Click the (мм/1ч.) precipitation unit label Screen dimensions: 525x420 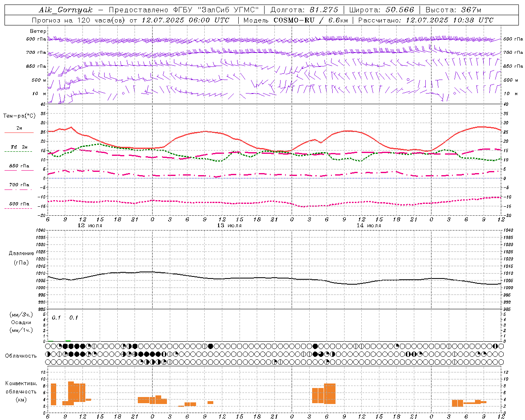pos(21,330)
